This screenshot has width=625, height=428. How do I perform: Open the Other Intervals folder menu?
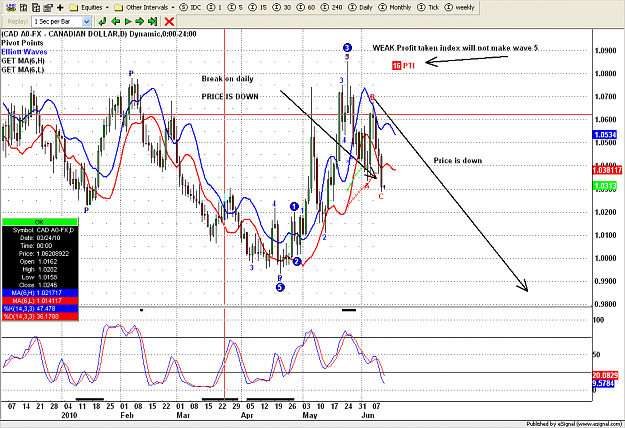pyautogui.click(x=144, y=7)
